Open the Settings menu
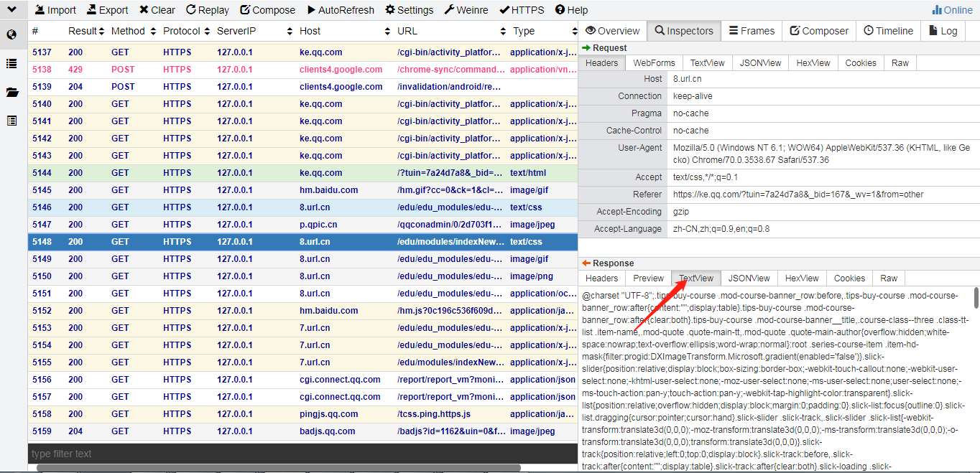 pos(409,10)
